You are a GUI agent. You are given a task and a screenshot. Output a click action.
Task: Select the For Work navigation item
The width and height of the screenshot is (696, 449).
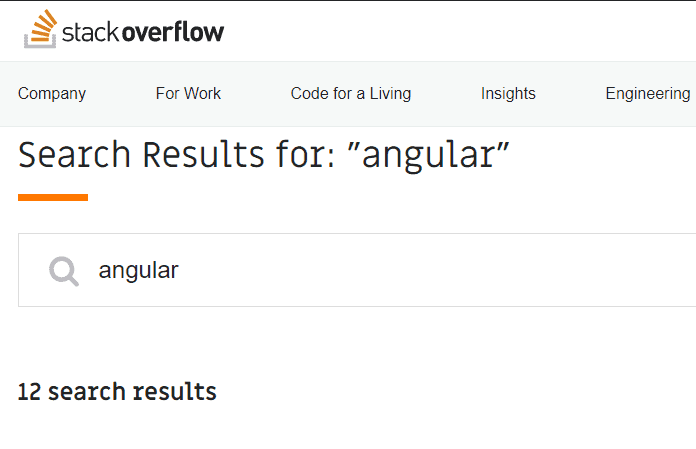tap(188, 94)
